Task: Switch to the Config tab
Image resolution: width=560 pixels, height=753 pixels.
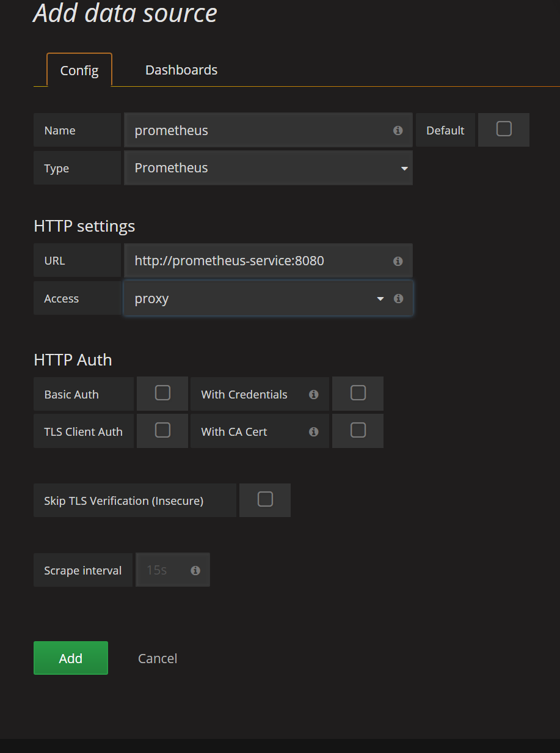Action: click(79, 70)
